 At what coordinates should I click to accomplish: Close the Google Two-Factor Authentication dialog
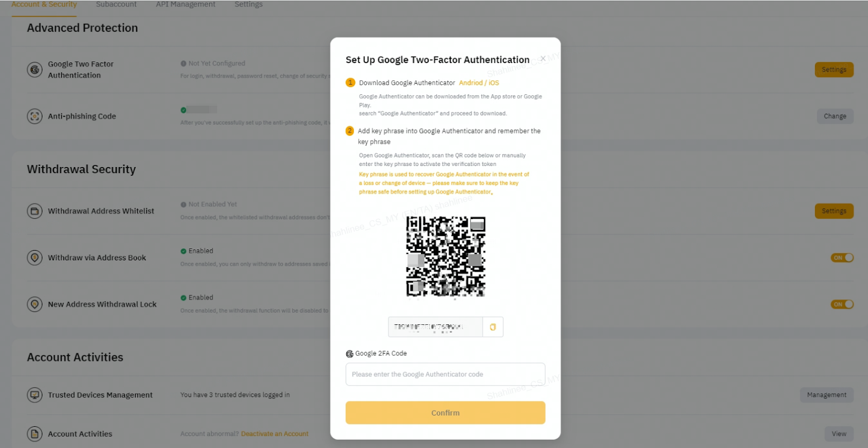(543, 59)
